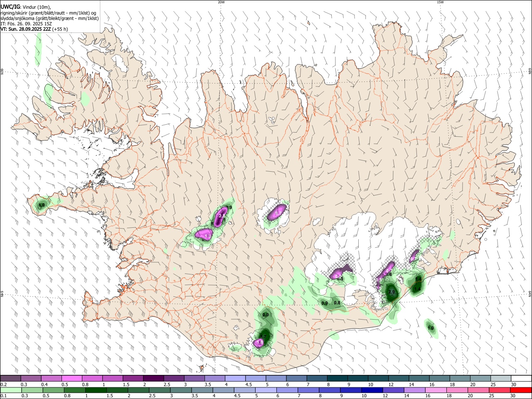This screenshot has width=532, height=399.
Task: Click the 4.7 rain value on the map
Action: (263, 336)
